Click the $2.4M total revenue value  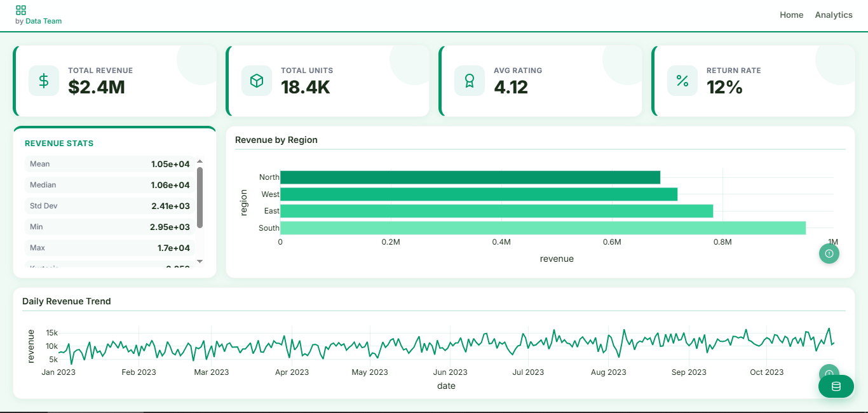click(x=97, y=87)
